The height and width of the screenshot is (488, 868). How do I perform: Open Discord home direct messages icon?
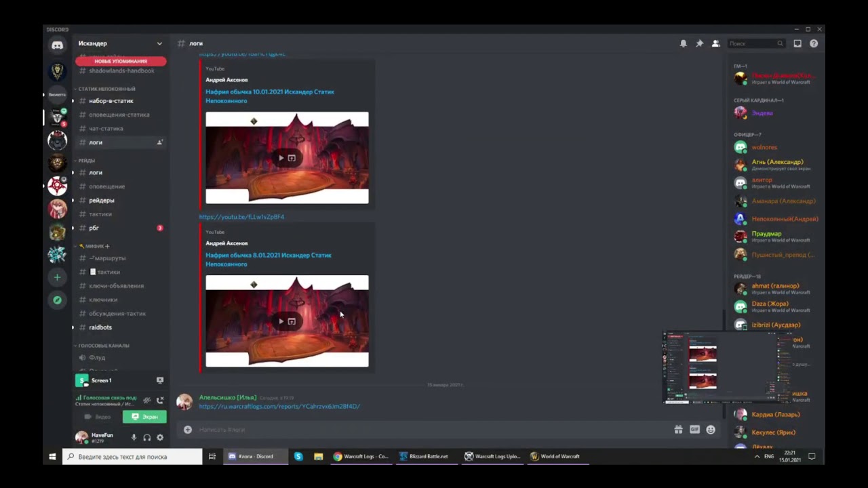[x=58, y=45]
